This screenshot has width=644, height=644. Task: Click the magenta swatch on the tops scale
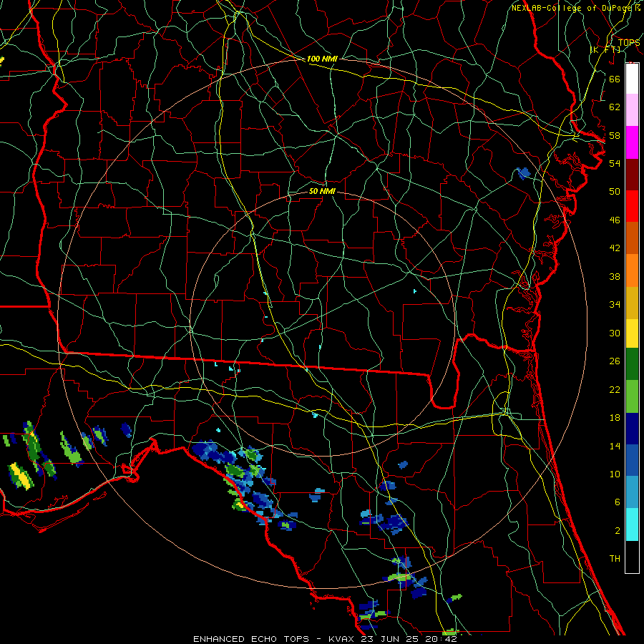[x=632, y=142]
